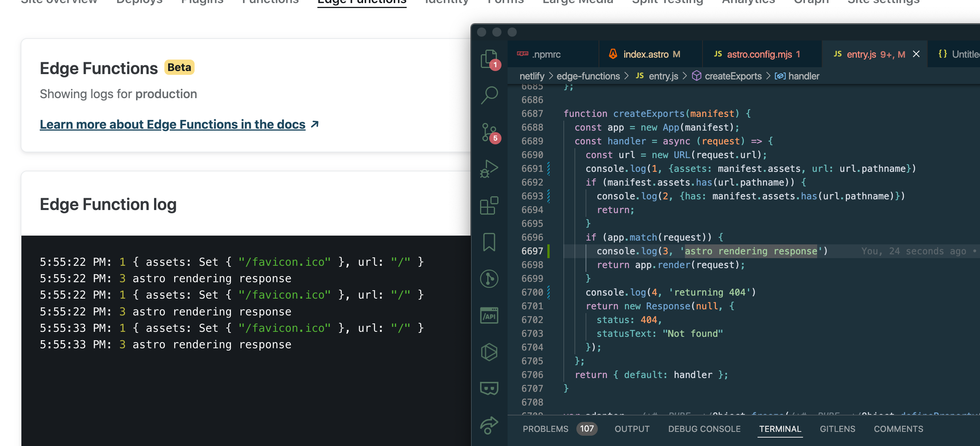Click the Learn more about Edge Functions link
Viewport: 980px width, 446px height.
pyautogui.click(x=173, y=124)
